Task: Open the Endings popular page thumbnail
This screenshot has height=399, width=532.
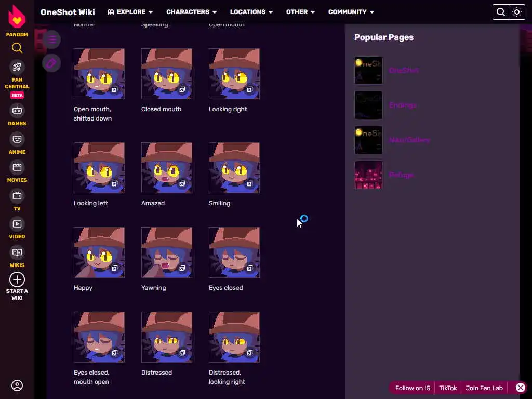Action: point(368,105)
